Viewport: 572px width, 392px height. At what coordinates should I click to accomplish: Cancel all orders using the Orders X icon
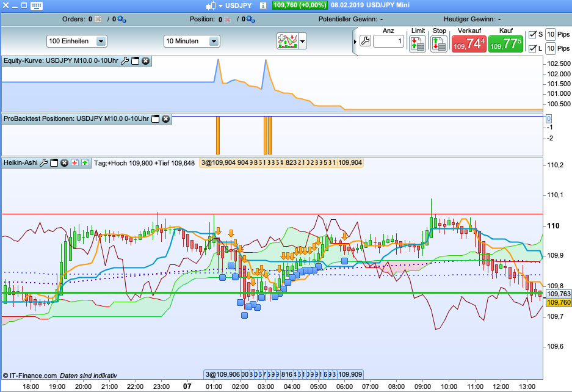(98, 19)
